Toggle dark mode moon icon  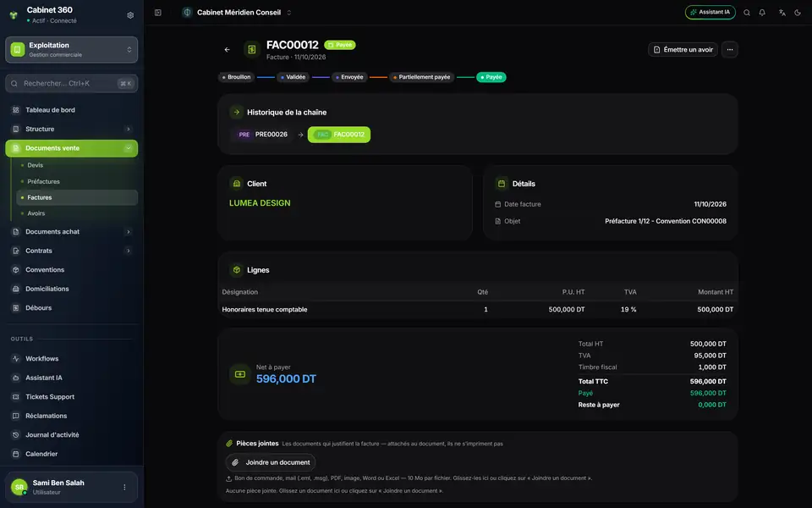tap(798, 13)
